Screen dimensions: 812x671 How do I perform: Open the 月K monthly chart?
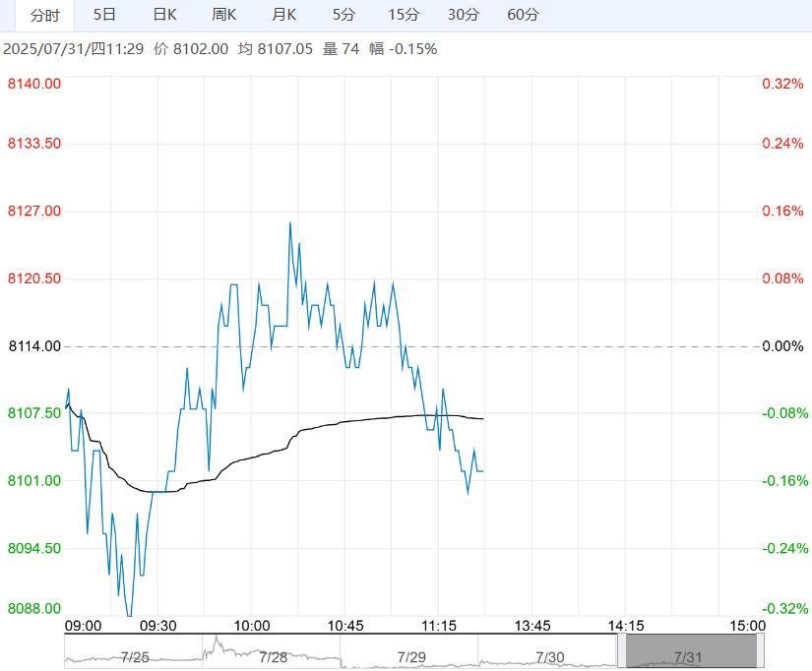pos(284,15)
